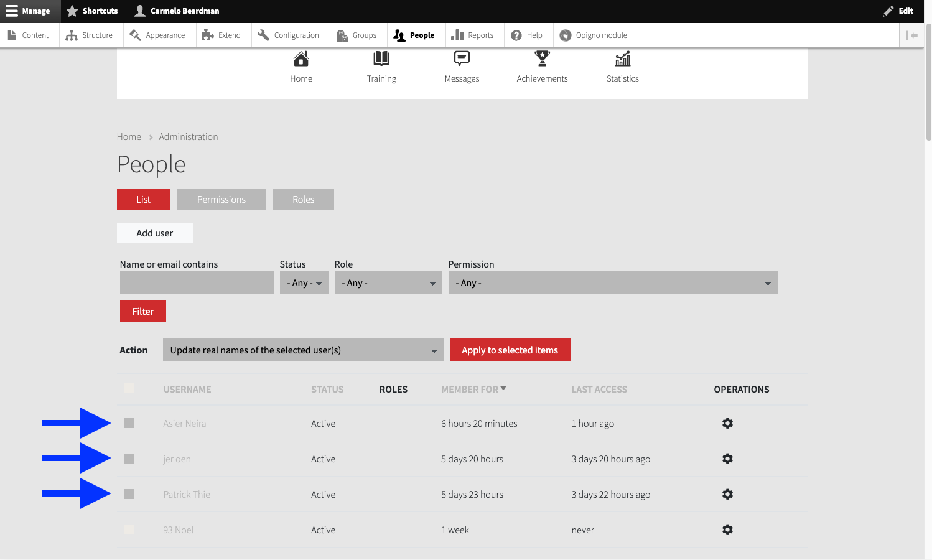This screenshot has height=560, width=932.
Task: Open the jer oen user profile link
Action: (177, 459)
